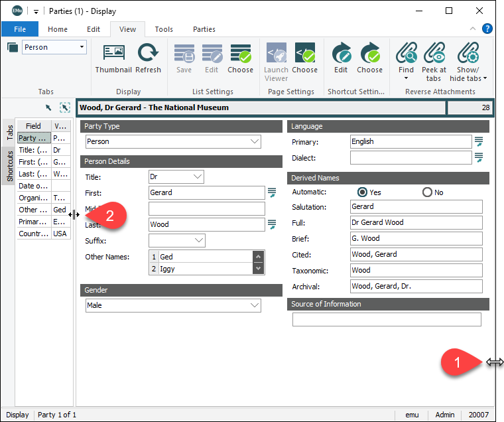Image resolution: width=504 pixels, height=422 pixels.
Task: Click the Help question mark button
Action: click(487, 29)
